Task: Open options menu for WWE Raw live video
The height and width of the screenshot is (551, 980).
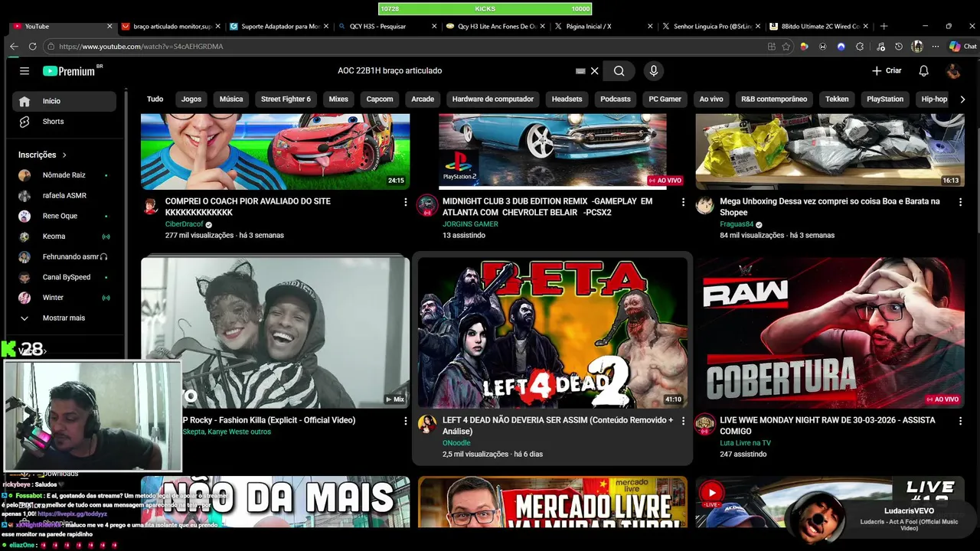Action: 960,421
